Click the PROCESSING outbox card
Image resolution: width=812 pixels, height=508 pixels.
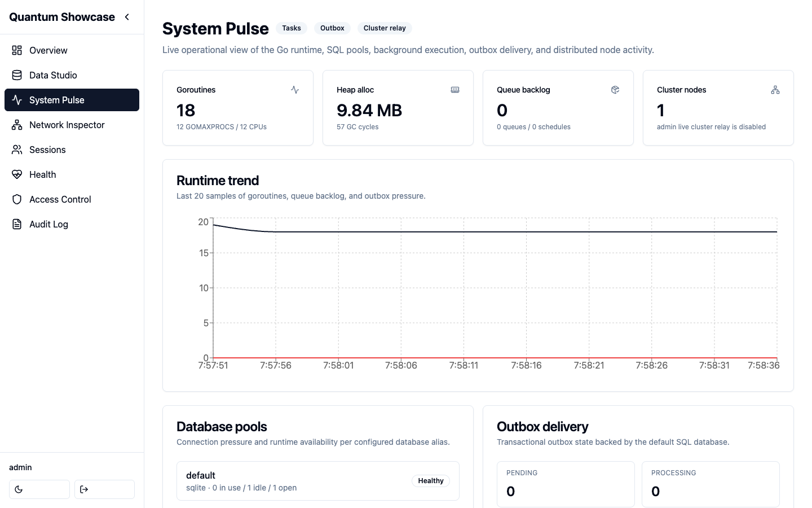[710, 484]
